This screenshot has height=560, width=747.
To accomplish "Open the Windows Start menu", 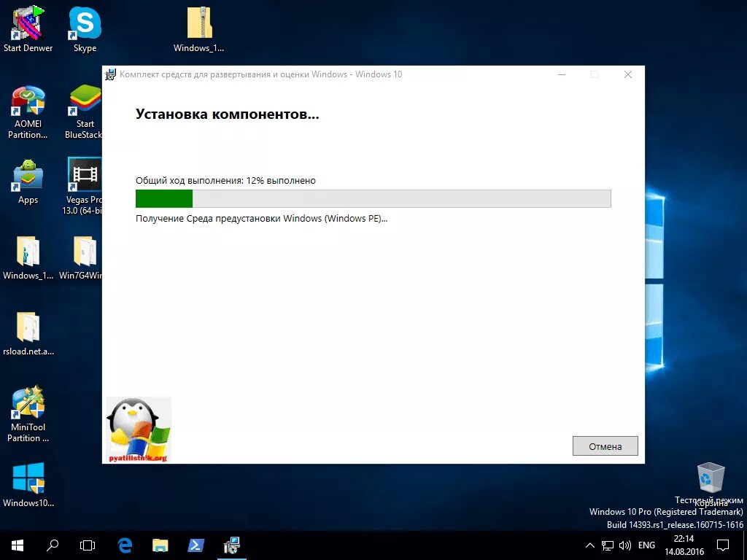I will 18,545.
